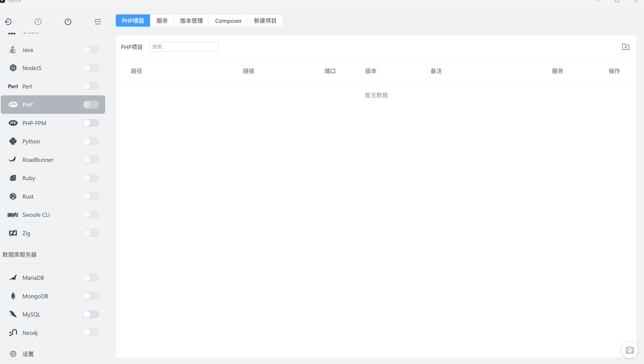Click the RoadRunner bird icon
The height and width of the screenshot is (364, 644).
tap(13, 159)
